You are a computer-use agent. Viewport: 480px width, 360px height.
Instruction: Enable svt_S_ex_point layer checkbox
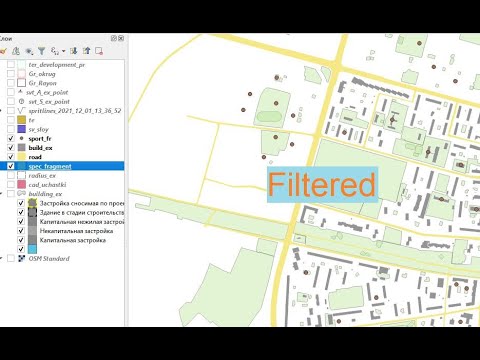[x=11, y=101]
